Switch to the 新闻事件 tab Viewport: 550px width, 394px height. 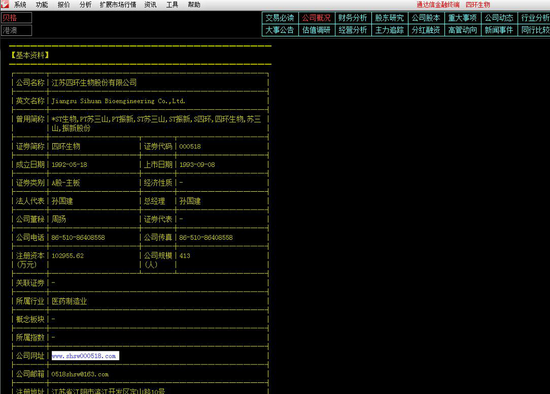499,30
